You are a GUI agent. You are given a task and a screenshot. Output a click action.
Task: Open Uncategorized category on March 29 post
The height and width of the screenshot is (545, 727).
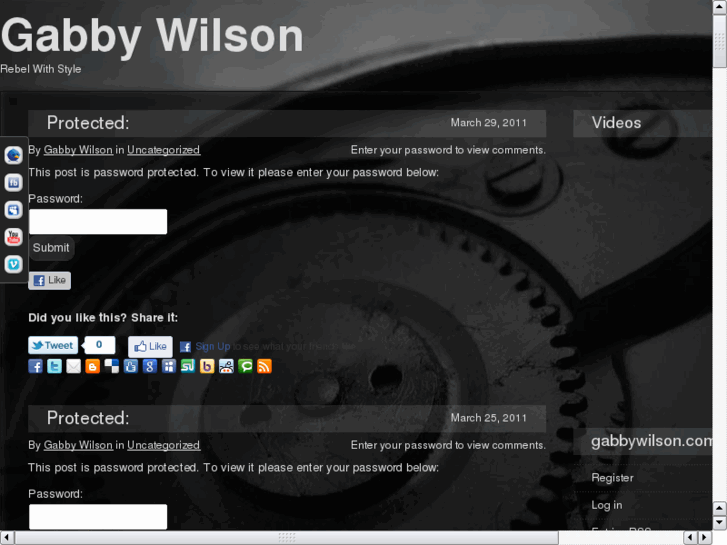tap(163, 150)
